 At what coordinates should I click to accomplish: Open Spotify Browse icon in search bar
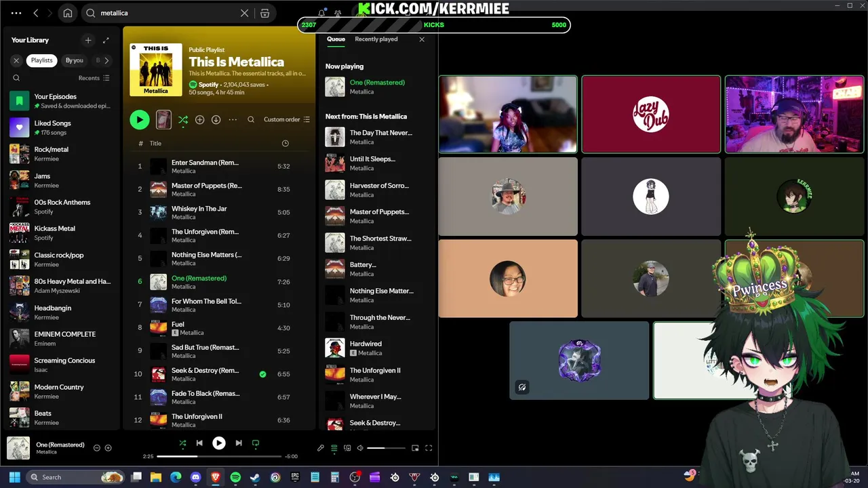[x=265, y=13]
